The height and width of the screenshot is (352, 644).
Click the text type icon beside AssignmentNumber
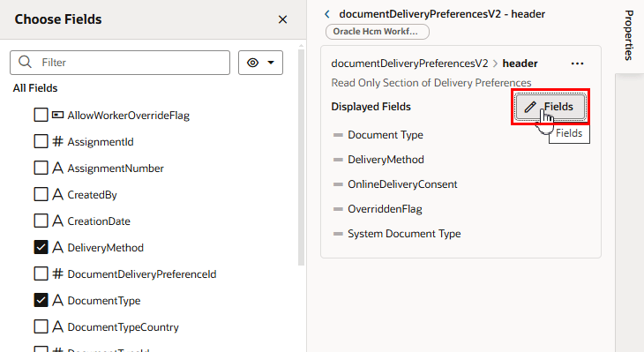click(58, 168)
